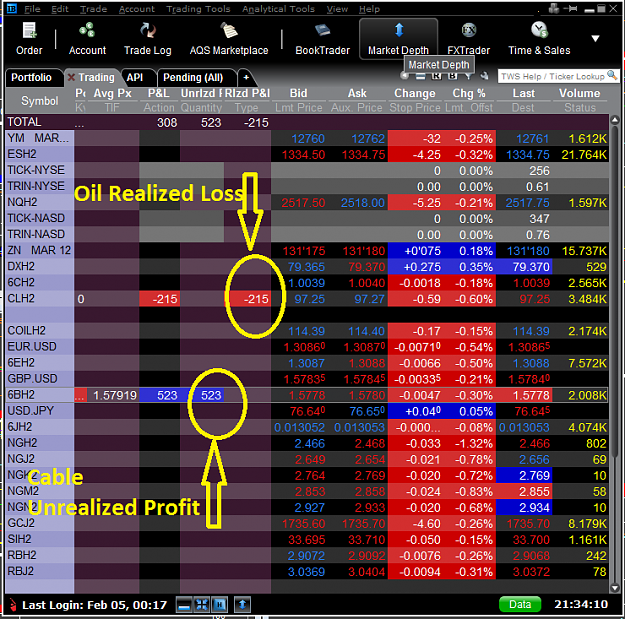Click the 1.57919 average price cell
Viewport: 625px width, 619px height.
[x=115, y=395]
